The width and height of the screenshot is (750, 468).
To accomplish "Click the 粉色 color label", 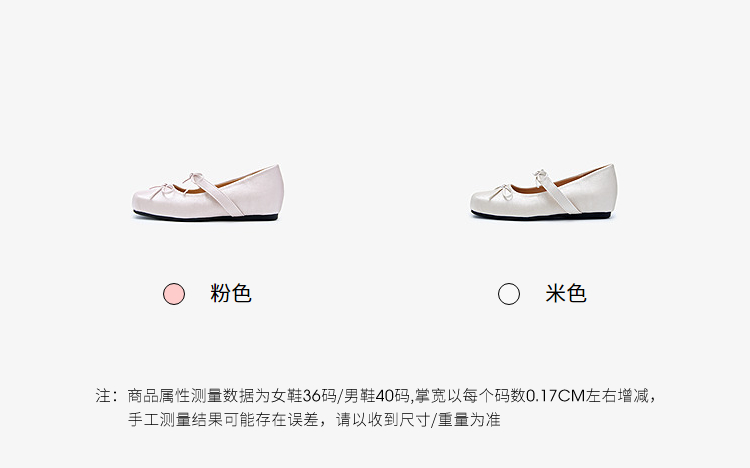I will pos(231,293).
